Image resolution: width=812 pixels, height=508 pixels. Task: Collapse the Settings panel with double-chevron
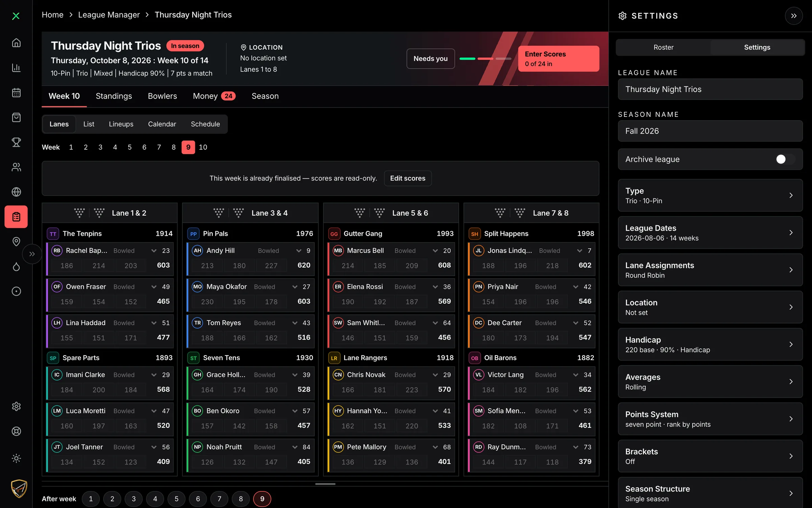794,16
